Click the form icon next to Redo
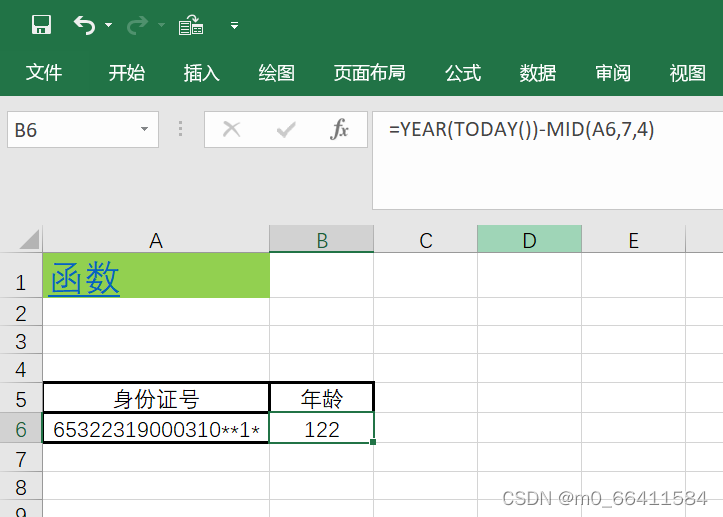The height and width of the screenshot is (517, 723). [191, 25]
